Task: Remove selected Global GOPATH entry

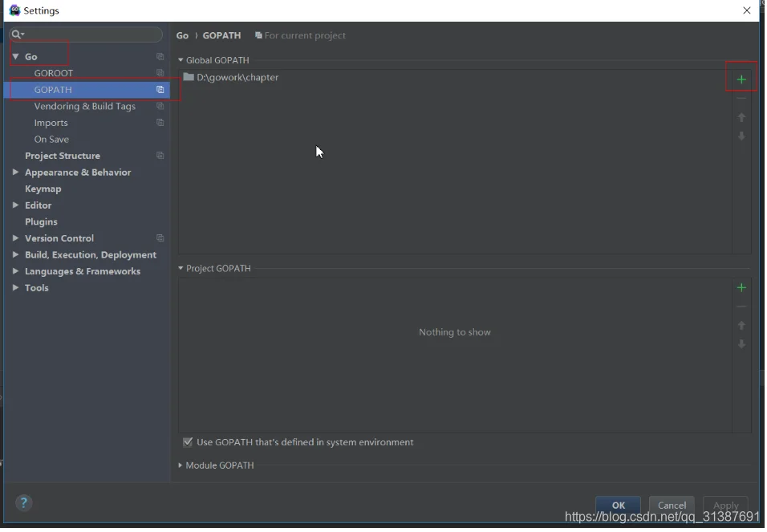Action: point(743,99)
